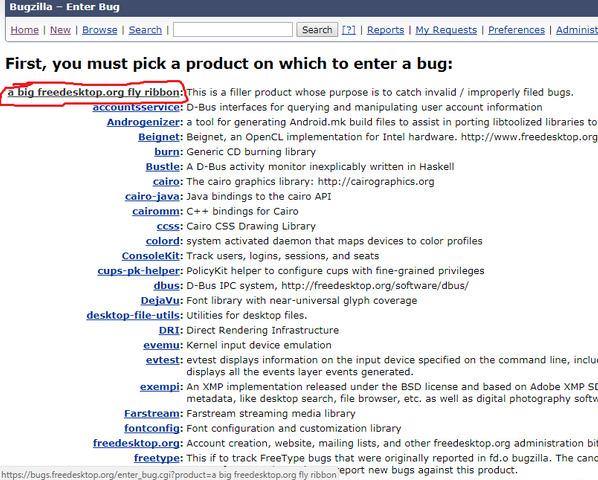The height and width of the screenshot is (480, 598).
Task: Click the Search link in header
Action: [145, 30]
